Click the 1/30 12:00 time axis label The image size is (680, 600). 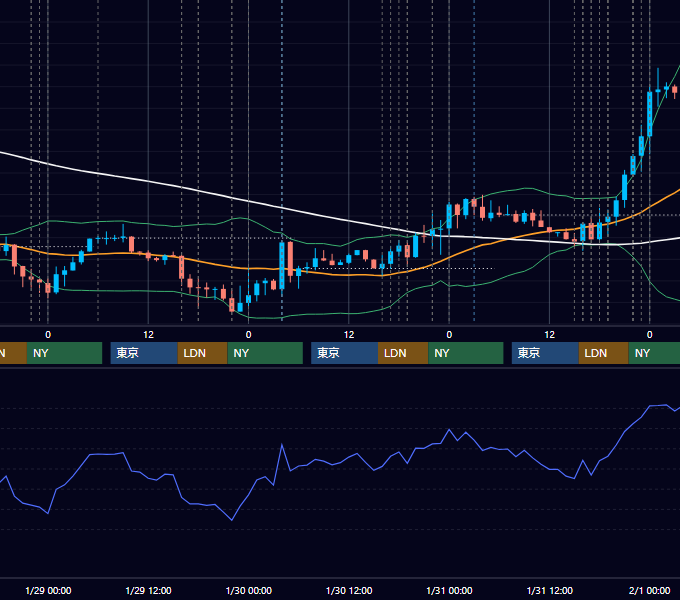[349, 590]
